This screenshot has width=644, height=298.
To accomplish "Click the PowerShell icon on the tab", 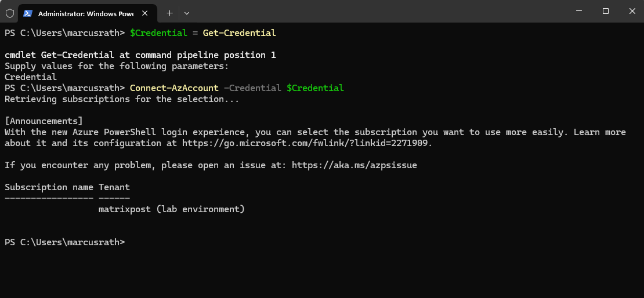I will point(28,13).
